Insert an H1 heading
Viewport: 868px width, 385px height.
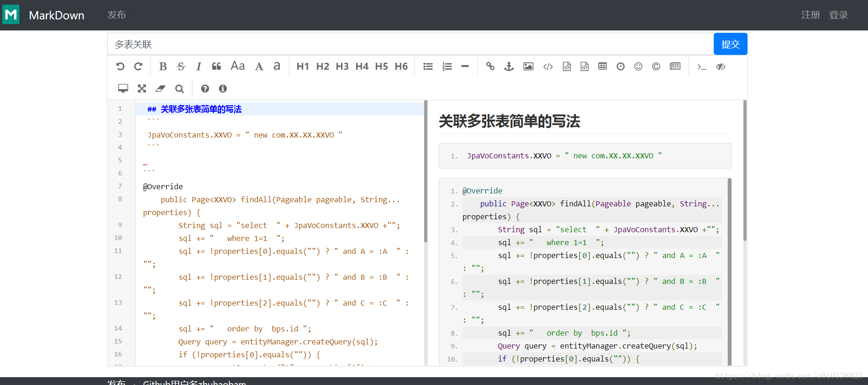point(303,66)
